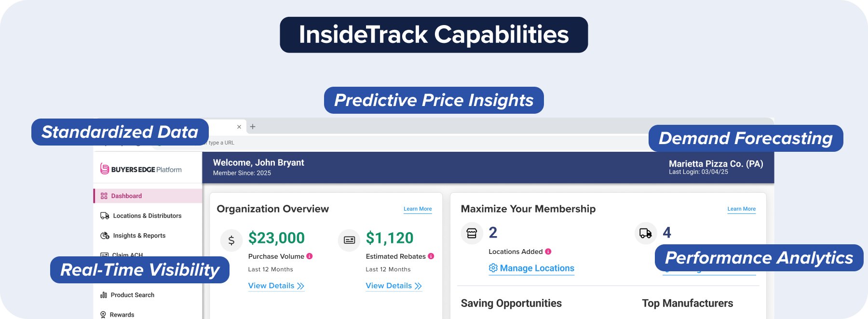Image resolution: width=868 pixels, height=319 pixels.
Task: Click the delivery truck icon showing 4
Action: [x=646, y=233]
